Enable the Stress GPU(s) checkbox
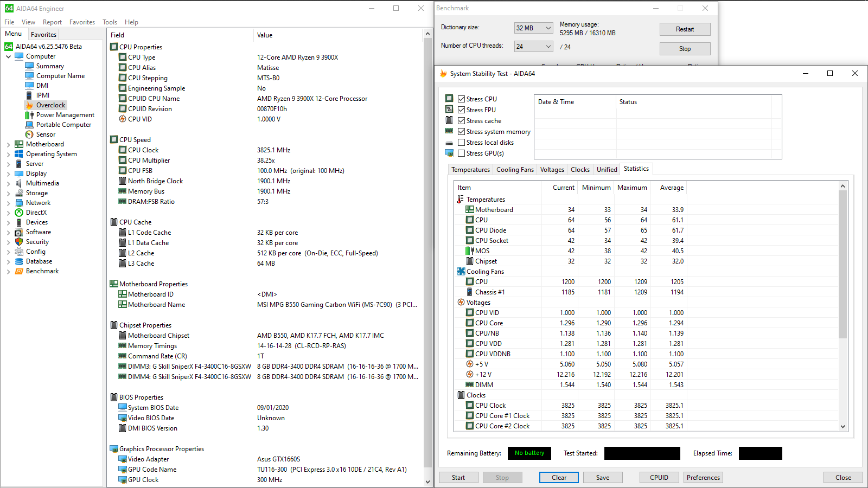 pos(461,153)
